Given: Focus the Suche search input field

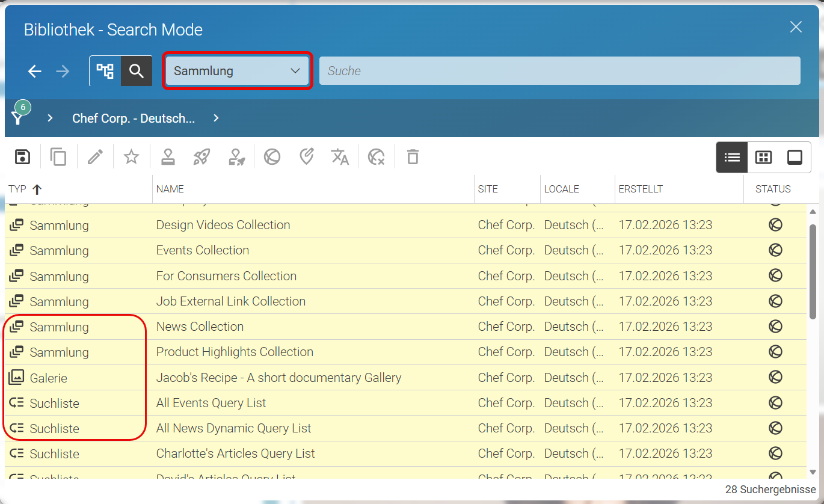Looking at the screenshot, I should [x=560, y=71].
